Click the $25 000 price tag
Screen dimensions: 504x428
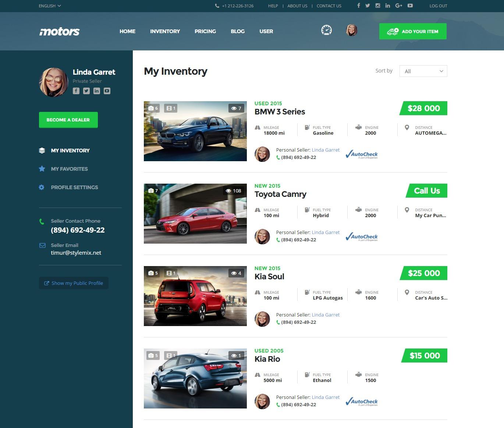tap(423, 273)
